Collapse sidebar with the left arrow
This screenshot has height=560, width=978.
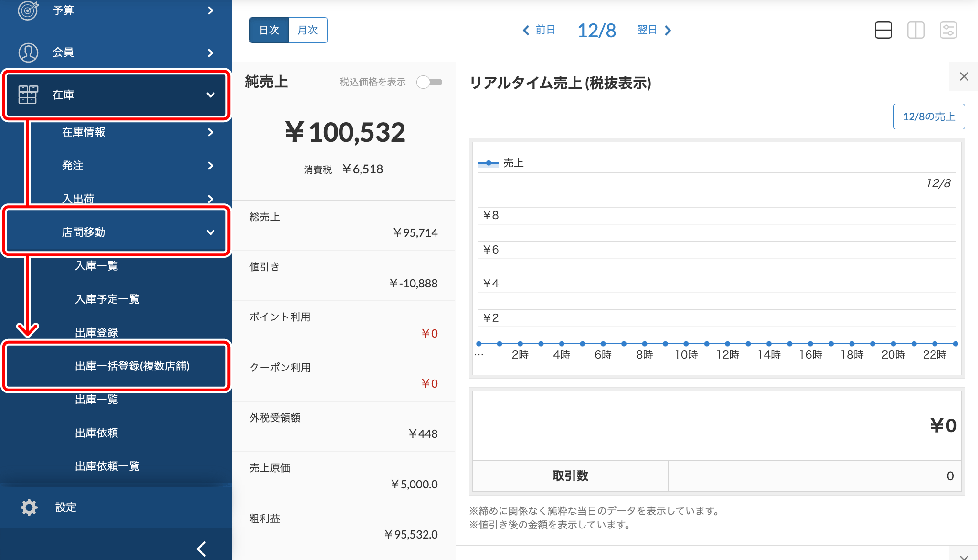202,549
